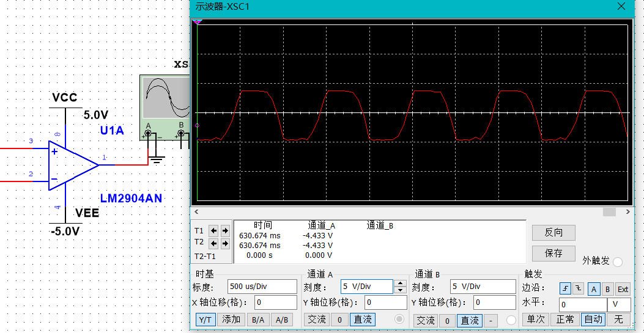The width and height of the screenshot is (644, 333).
Task: Click the trigger level value field
Action: [583, 305]
